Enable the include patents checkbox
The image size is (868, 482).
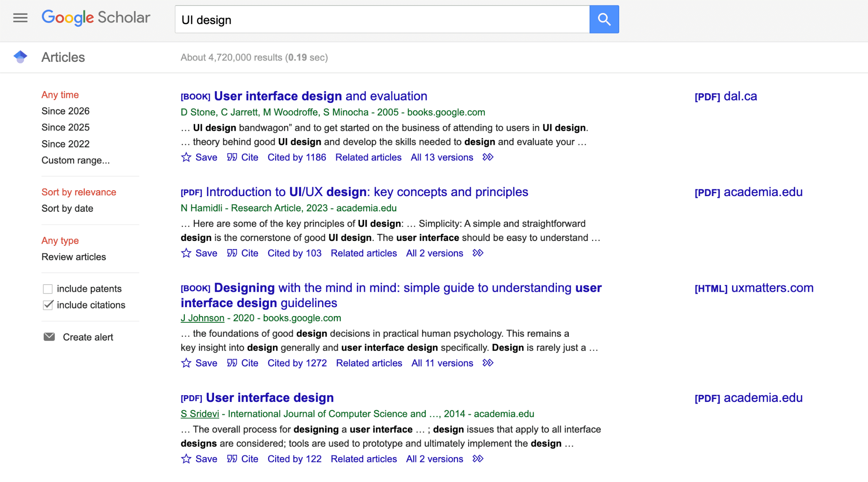pyautogui.click(x=48, y=289)
